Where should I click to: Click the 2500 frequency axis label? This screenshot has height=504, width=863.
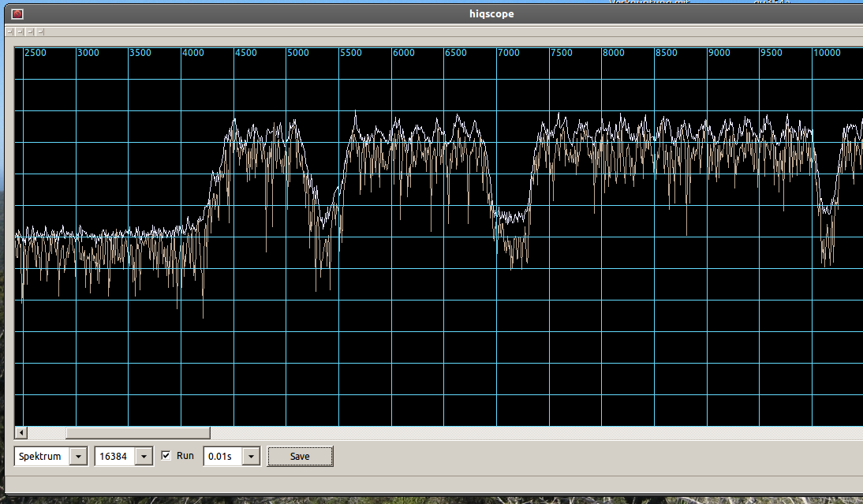tap(35, 53)
